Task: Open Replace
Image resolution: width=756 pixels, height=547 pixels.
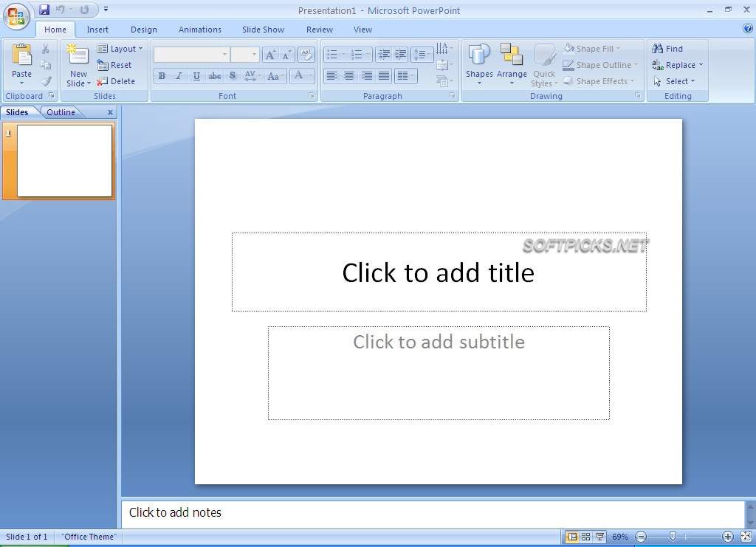Action: pos(678,65)
